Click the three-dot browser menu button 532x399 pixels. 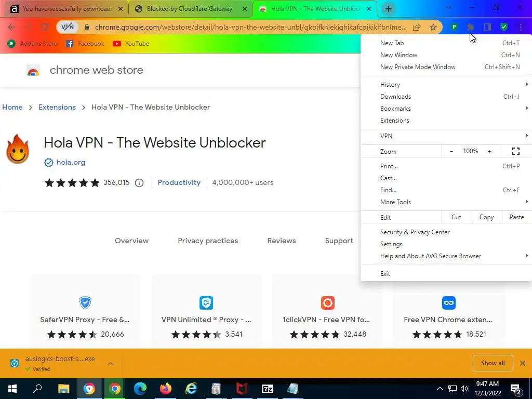coord(521,27)
